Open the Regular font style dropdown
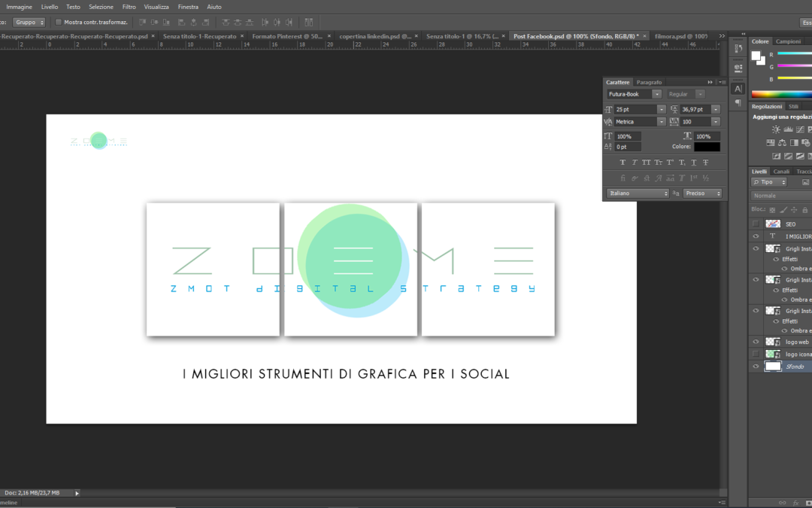812x508 pixels. 700,94
